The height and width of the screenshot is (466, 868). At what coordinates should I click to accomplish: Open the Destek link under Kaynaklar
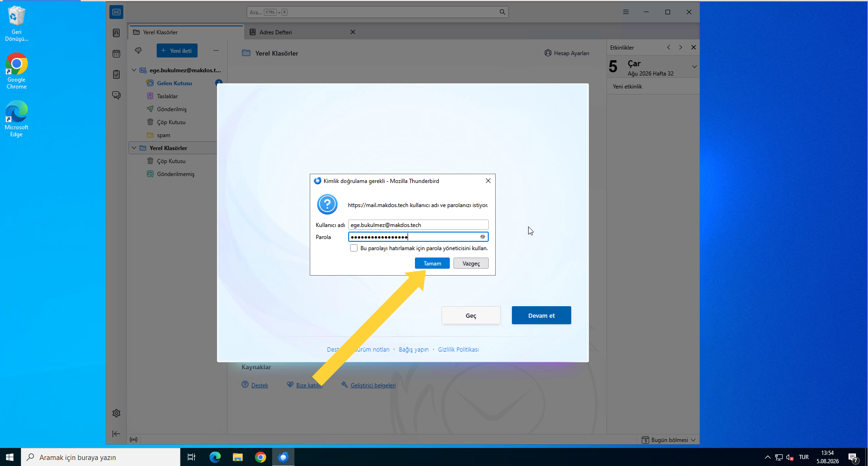[x=260, y=385]
